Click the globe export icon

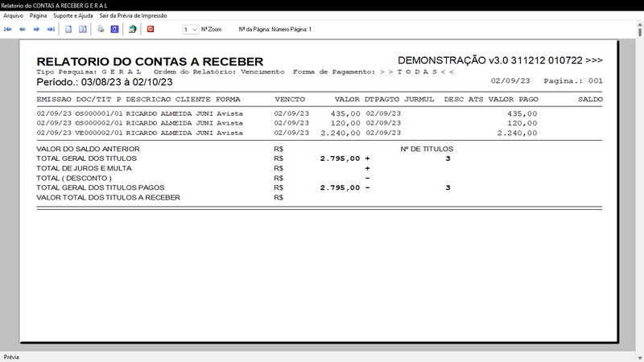tap(132, 29)
